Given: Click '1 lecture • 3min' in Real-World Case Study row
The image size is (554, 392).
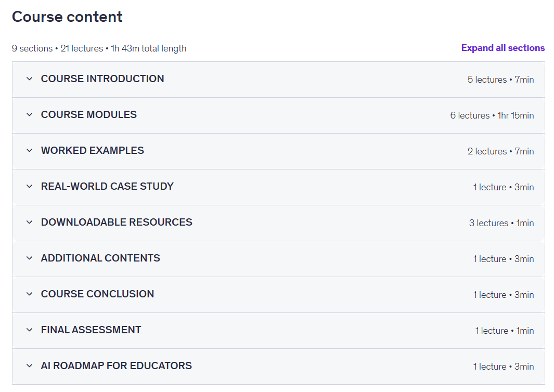Looking at the screenshot, I should [x=504, y=187].
